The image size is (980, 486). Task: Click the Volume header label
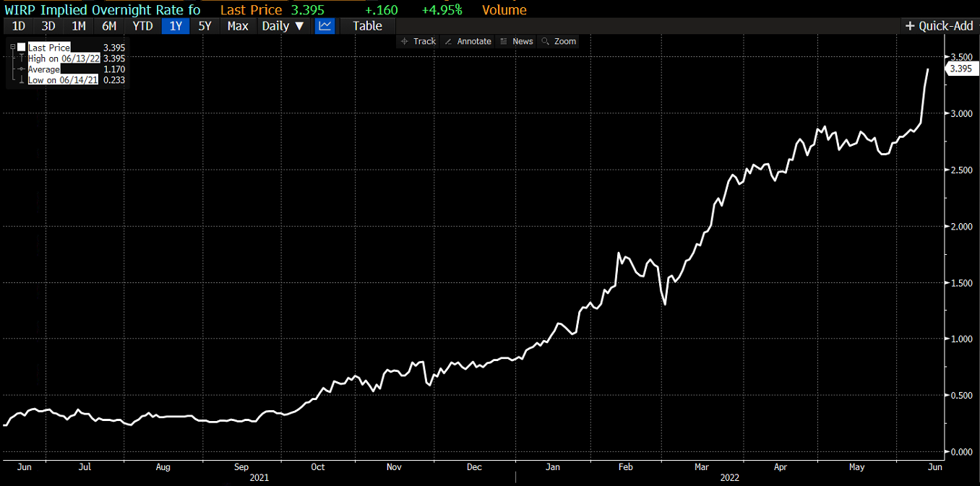[x=504, y=10]
